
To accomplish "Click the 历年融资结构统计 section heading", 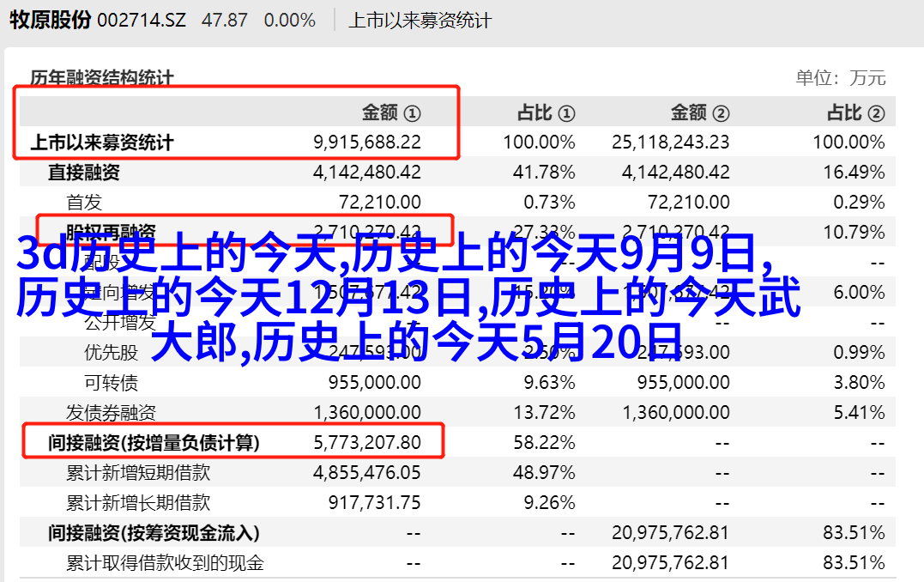I will [102, 78].
